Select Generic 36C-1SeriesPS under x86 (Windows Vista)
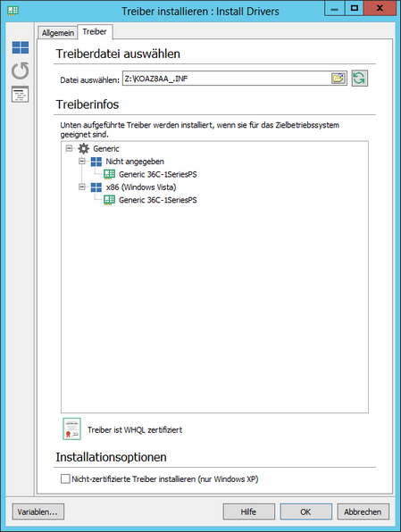The width and height of the screenshot is (401, 532). (x=157, y=200)
